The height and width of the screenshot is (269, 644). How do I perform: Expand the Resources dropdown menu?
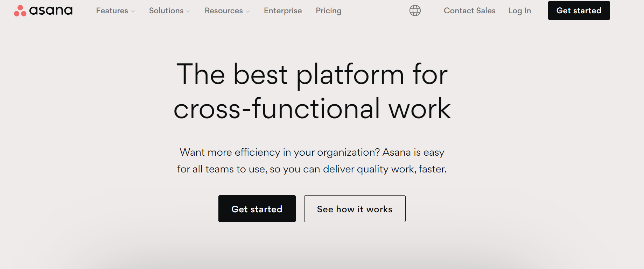tap(227, 11)
